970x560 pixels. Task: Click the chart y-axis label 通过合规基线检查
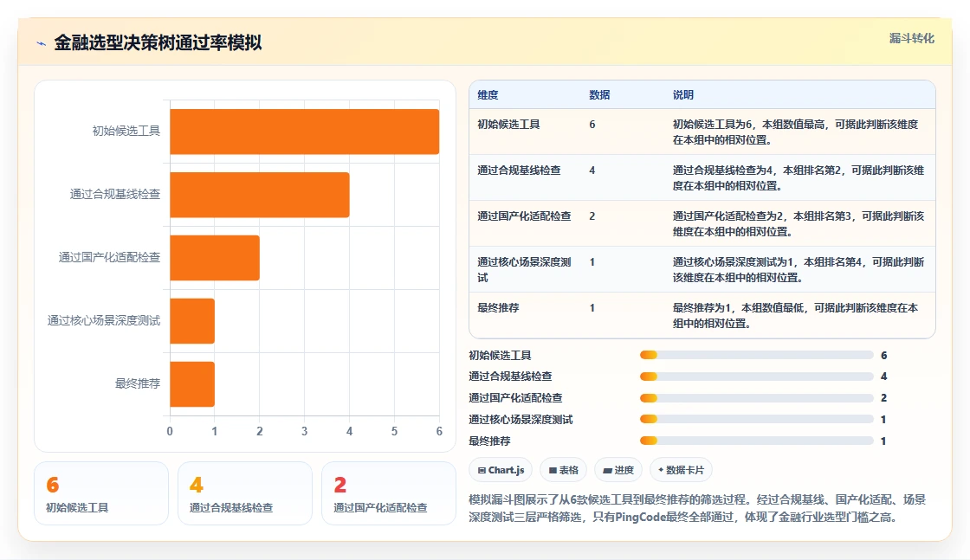(115, 194)
